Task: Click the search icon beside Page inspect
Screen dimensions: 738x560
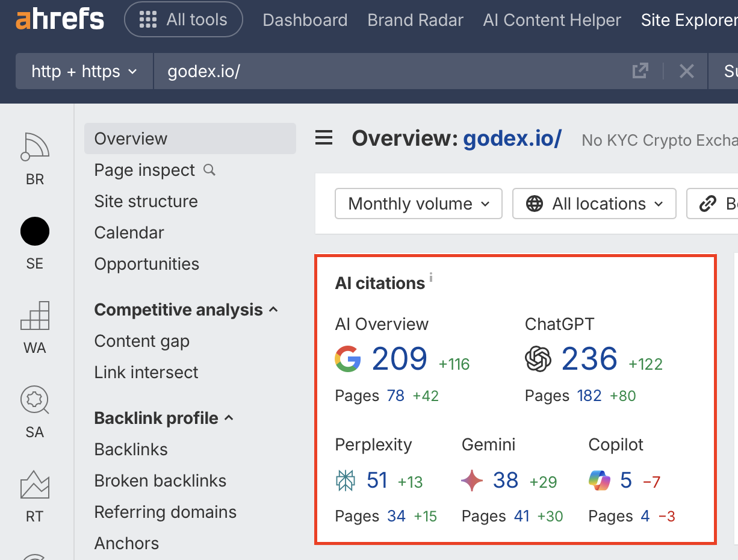Action: coord(209,170)
